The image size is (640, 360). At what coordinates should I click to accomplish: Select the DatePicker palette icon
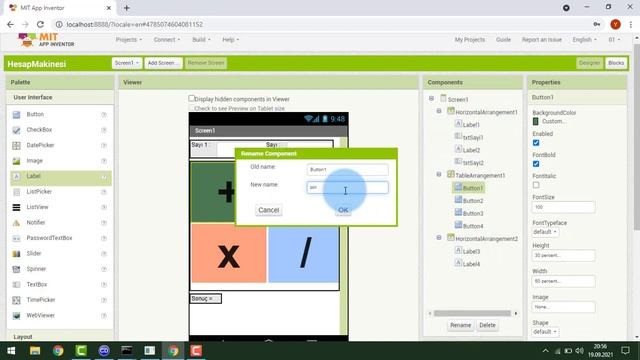pos(16,146)
